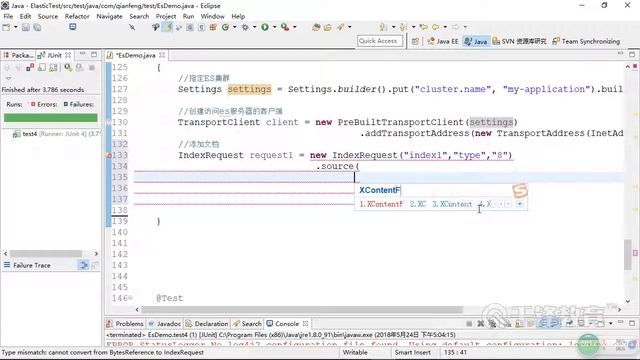Close the EsDemo.java editor tab
640x360 pixels.
(x=162, y=55)
